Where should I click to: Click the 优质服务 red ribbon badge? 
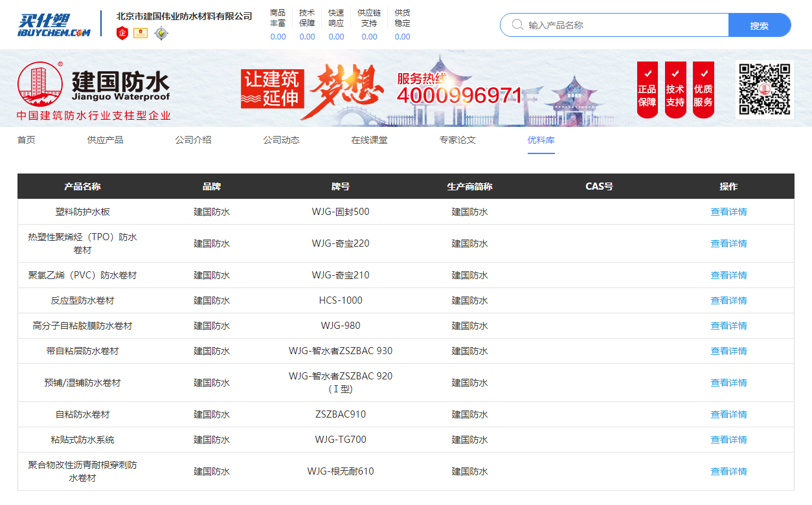tap(703, 90)
